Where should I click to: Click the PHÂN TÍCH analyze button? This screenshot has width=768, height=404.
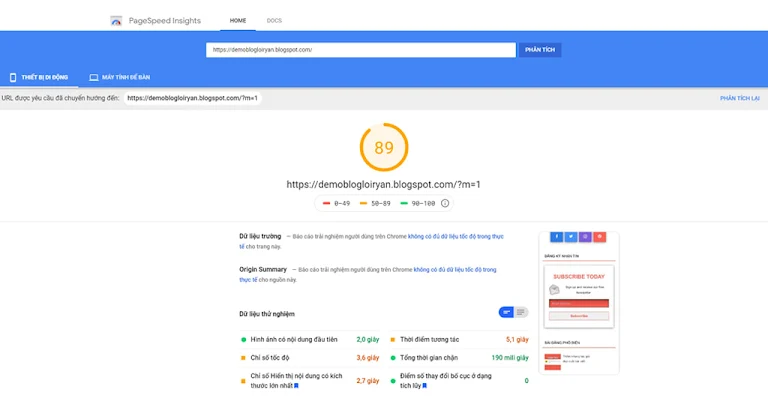(x=540, y=49)
